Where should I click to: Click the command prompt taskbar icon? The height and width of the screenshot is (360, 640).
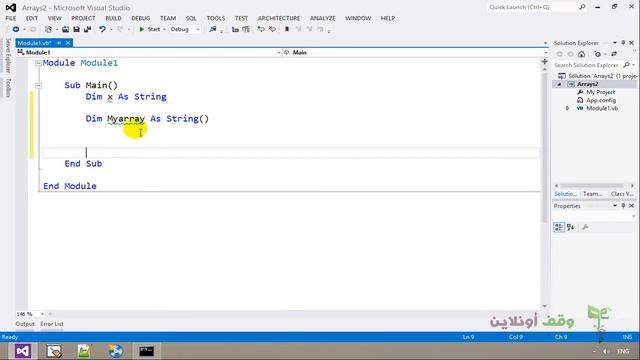coord(146,351)
